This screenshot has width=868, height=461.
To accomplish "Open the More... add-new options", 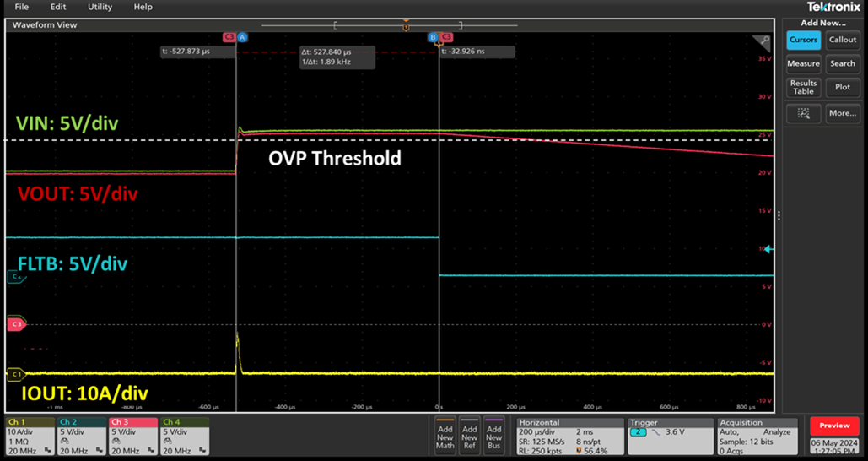I will 842,113.
